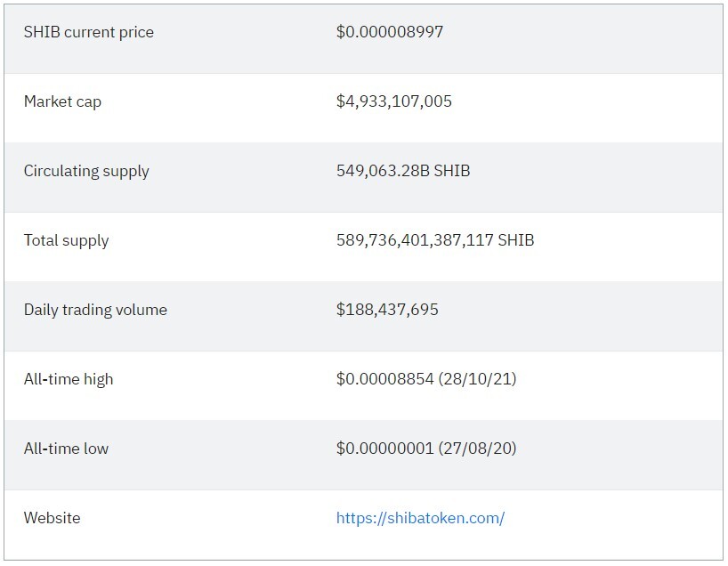Viewport: 728px width, 566px height.
Task: Click the Circulating supply label
Action: pyautogui.click(x=86, y=172)
